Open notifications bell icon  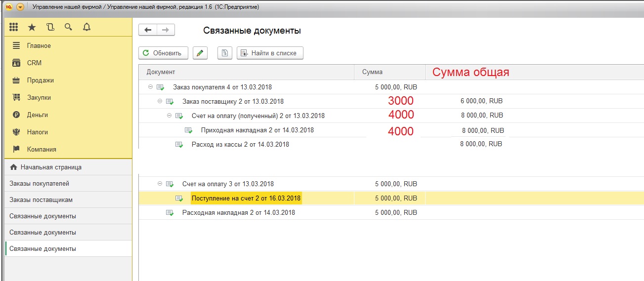coord(87,27)
